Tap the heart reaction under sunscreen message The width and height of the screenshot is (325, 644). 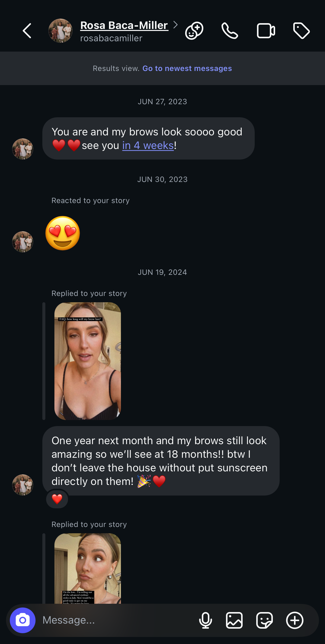tap(57, 499)
